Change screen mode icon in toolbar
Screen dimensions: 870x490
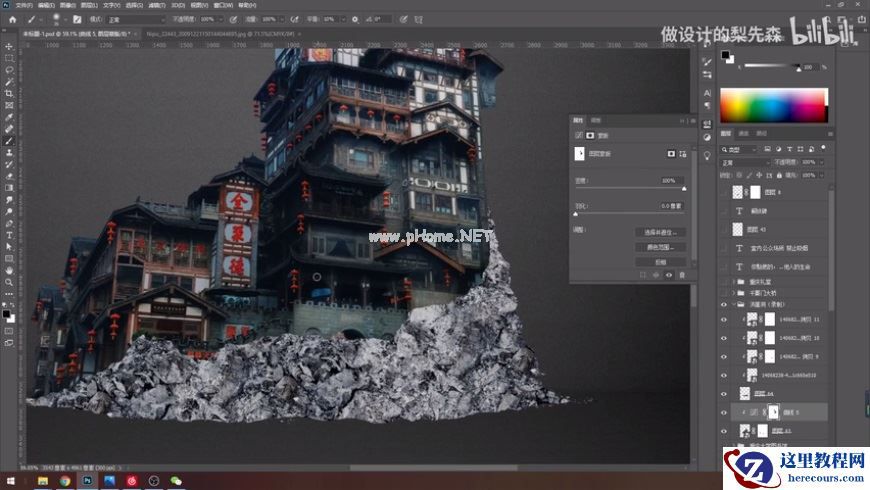click(x=9, y=343)
